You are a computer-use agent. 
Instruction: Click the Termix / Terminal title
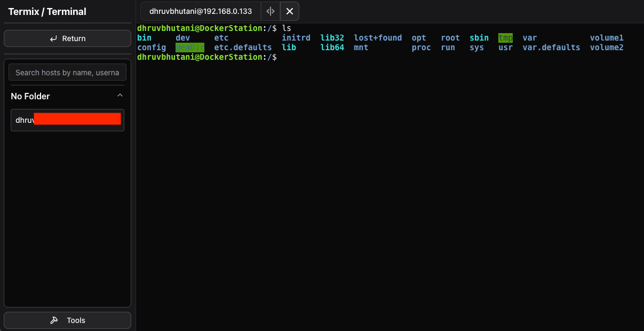(x=47, y=11)
